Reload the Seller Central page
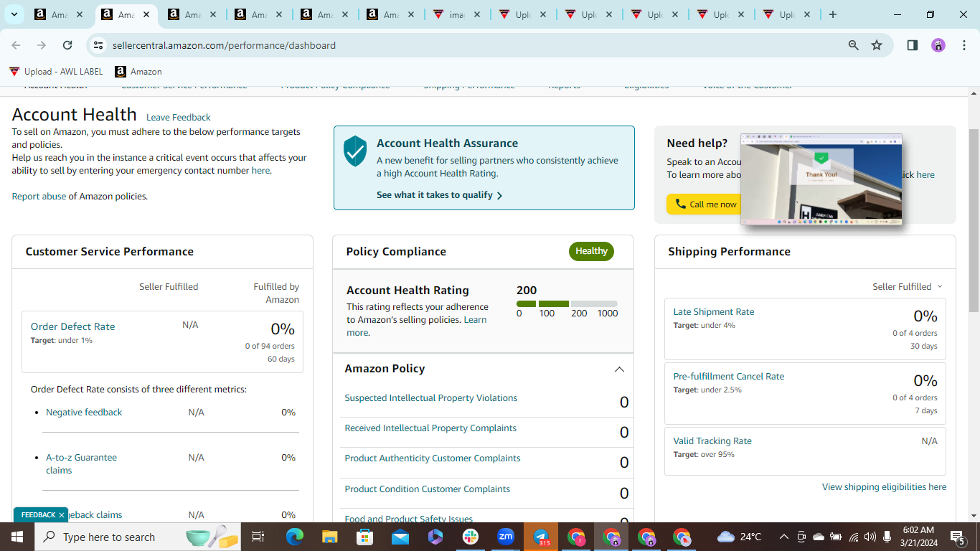 tap(67, 45)
